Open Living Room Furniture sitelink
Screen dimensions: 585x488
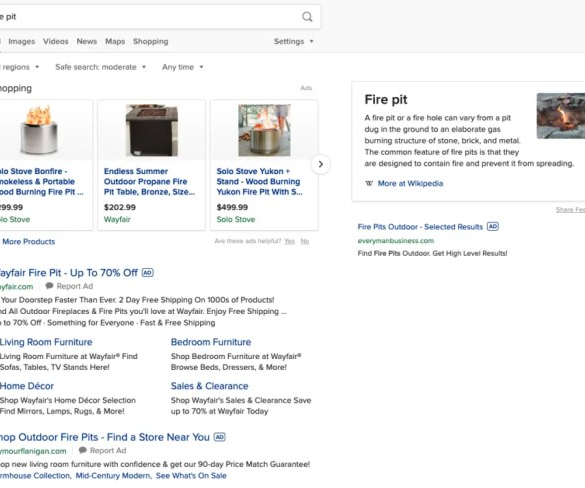click(46, 342)
